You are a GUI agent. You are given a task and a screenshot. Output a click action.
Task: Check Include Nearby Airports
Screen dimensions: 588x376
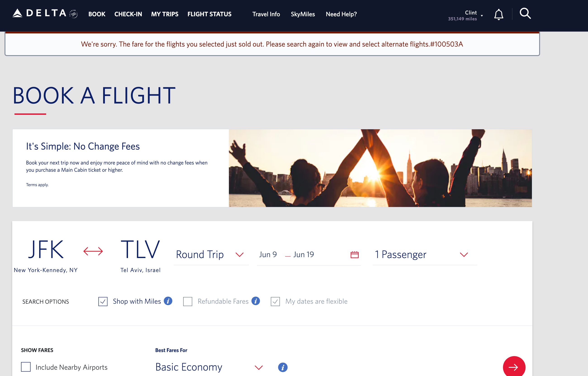[x=26, y=367]
